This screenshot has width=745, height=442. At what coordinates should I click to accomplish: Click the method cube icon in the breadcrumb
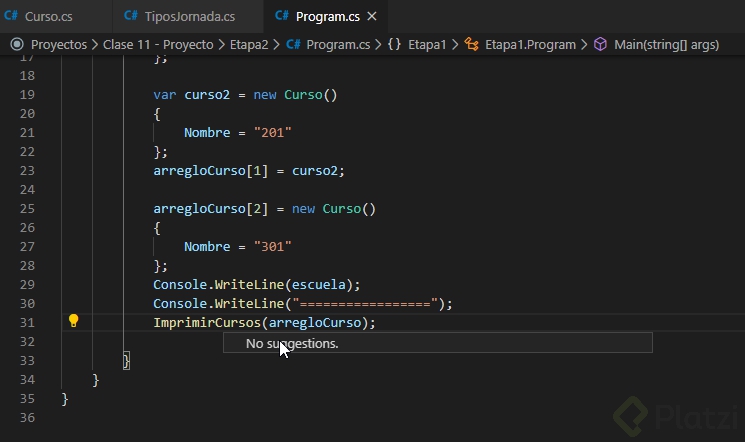601,44
